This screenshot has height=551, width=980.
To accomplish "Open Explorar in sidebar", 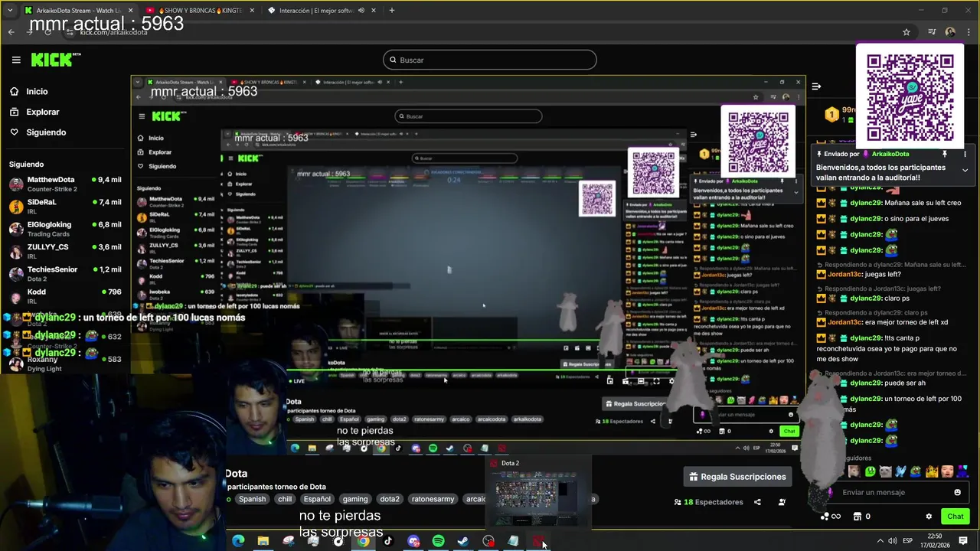I will pos(42,112).
